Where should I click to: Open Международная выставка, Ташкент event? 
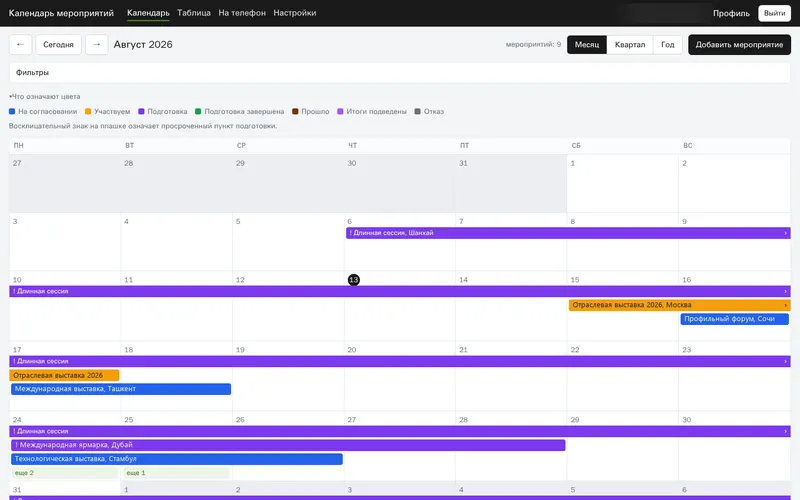pyautogui.click(x=121, y=389)
